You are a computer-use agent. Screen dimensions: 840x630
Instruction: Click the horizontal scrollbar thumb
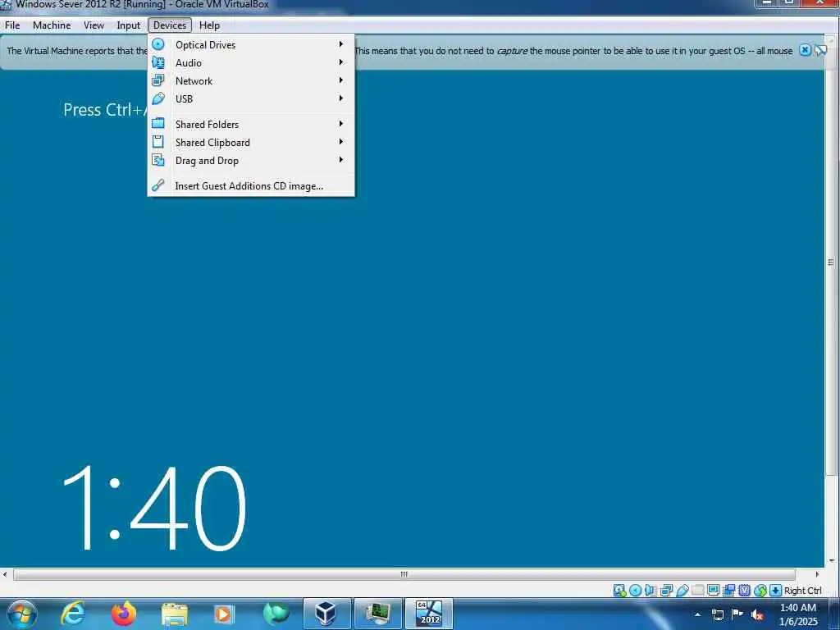point(404,574)
